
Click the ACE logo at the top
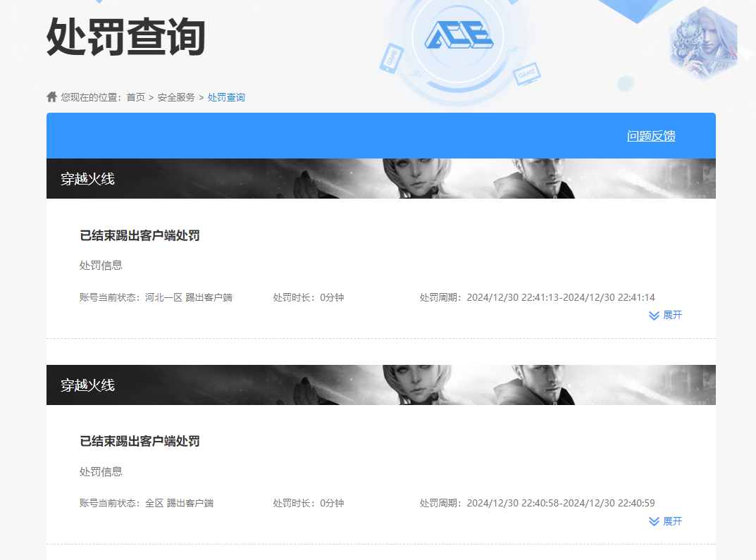[459, 35]
